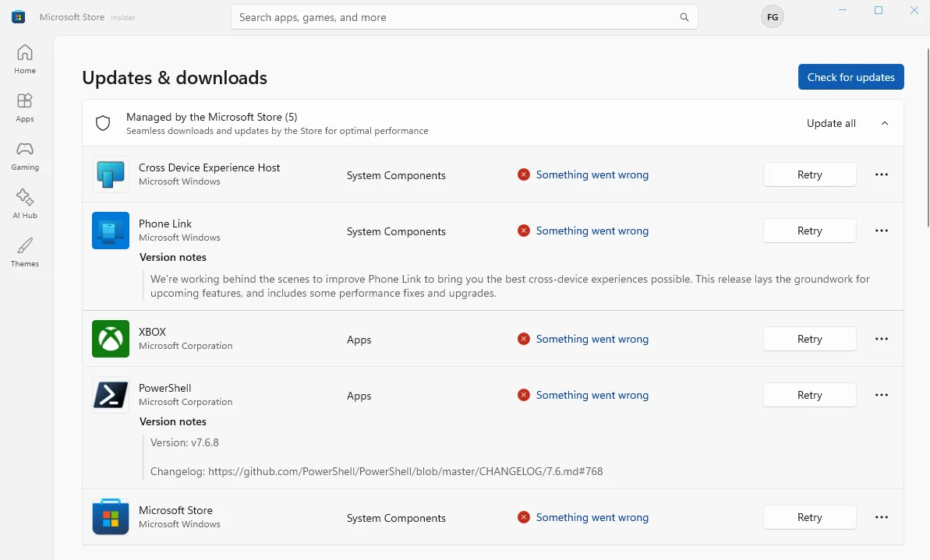
Task: Open more options for Phone Link
Action: 882,231
